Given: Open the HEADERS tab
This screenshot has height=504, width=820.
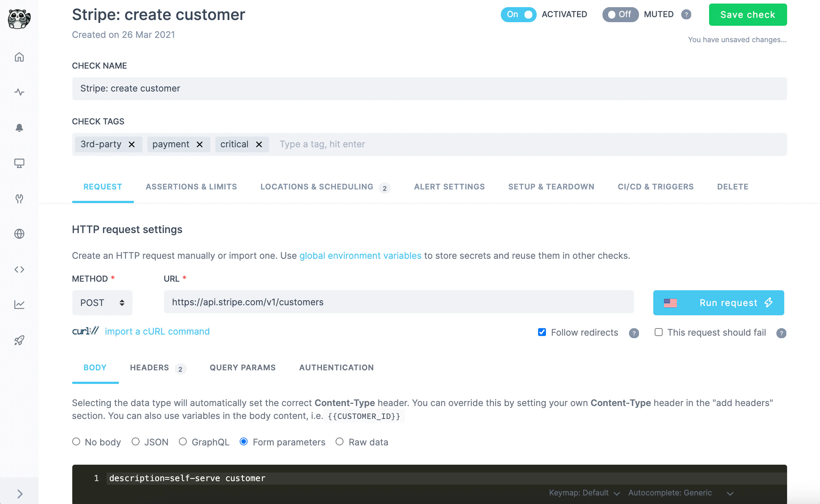Looking at the screenshot, I should pyautogui.click(x=149, y=367).
